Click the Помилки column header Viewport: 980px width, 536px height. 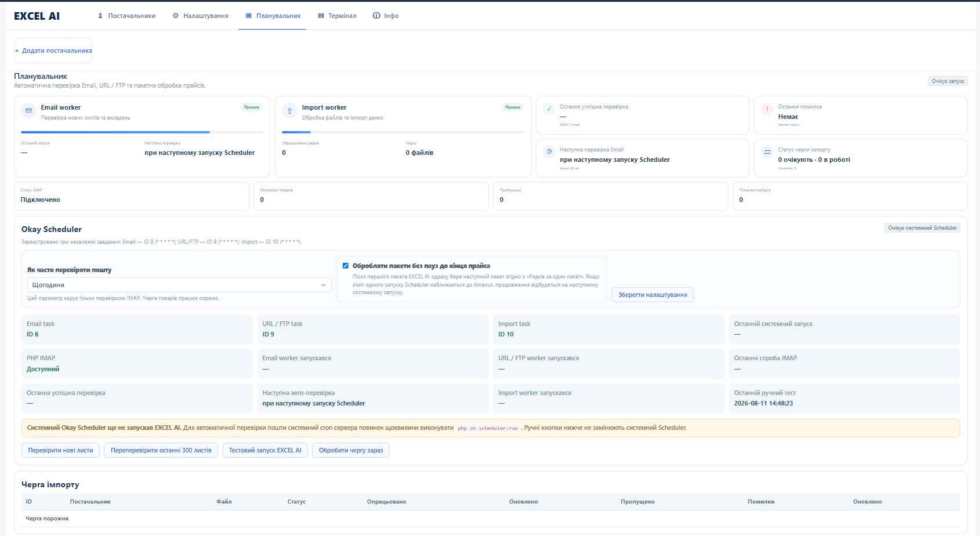click(x=761, y=502)
